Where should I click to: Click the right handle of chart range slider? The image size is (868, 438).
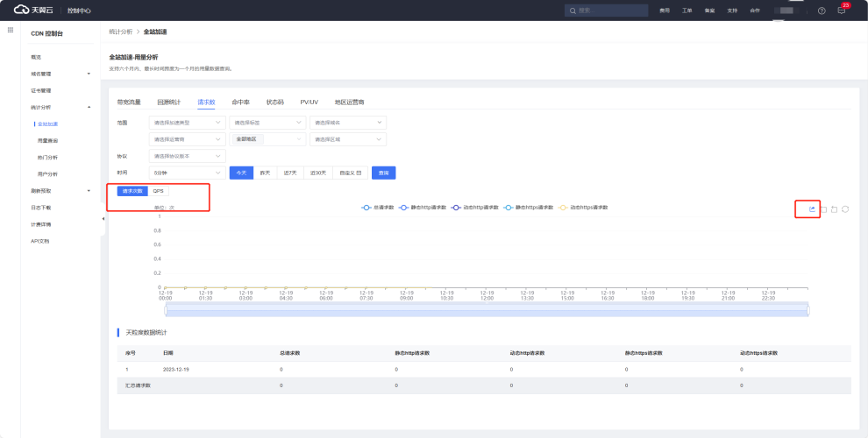(808, 311)
